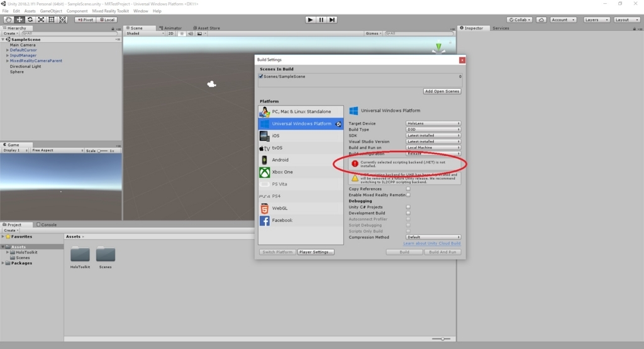The image size is (644, 349).
Task: Select PS Vita platform
Action: tap(301, 184)
